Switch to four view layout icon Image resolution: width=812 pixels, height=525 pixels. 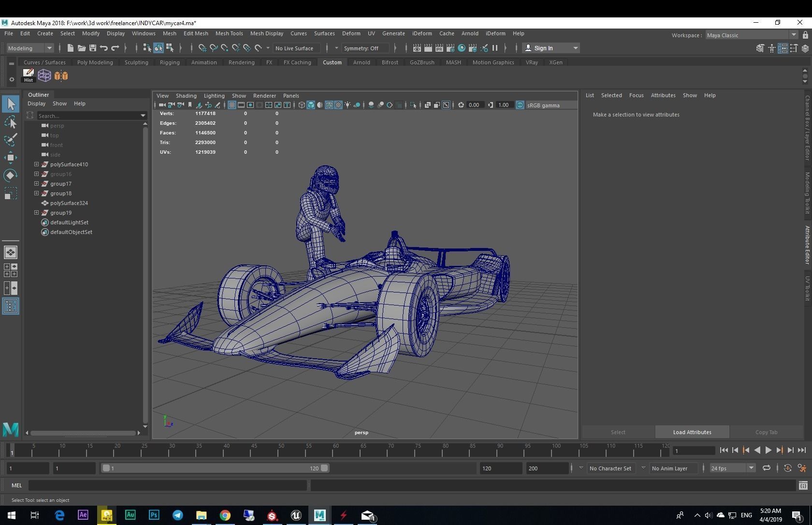pos(11,270)
